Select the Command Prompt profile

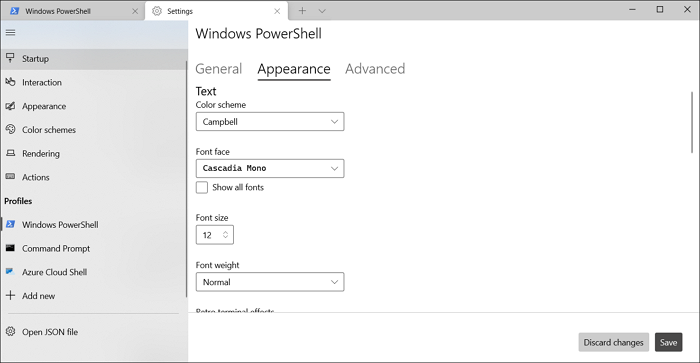click(x=93, y=248)
